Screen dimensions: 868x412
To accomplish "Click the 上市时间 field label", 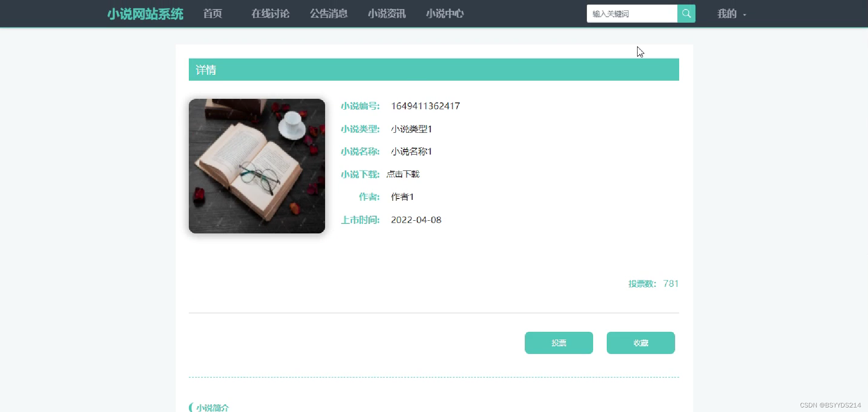I will tap(360, 220).
